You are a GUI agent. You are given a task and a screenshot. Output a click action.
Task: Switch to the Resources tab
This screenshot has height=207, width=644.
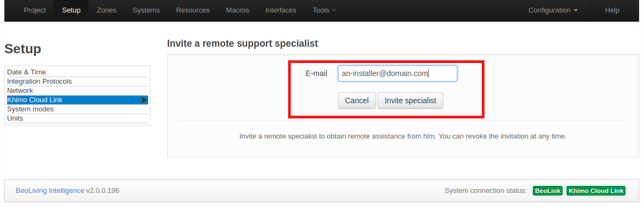point(193,10)
